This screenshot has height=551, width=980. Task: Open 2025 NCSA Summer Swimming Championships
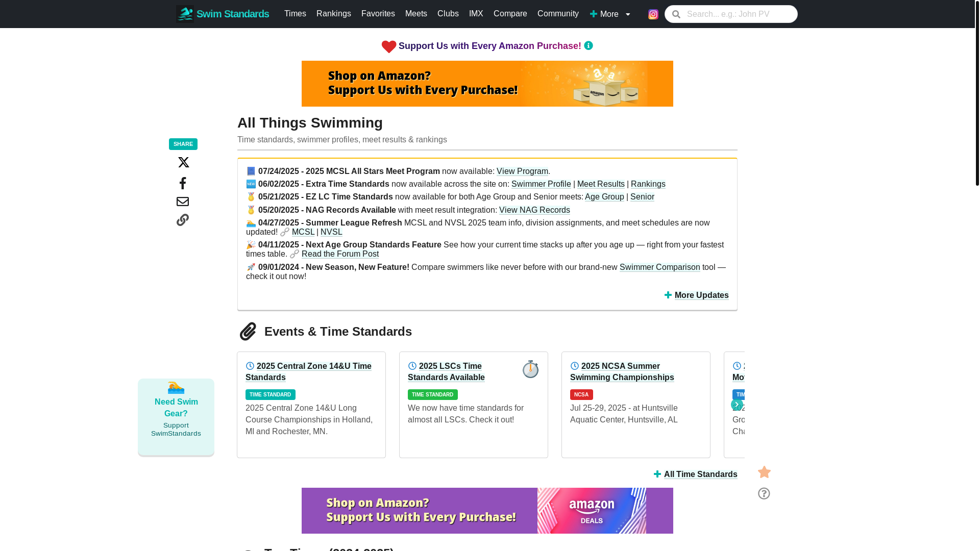click(622, 372)
